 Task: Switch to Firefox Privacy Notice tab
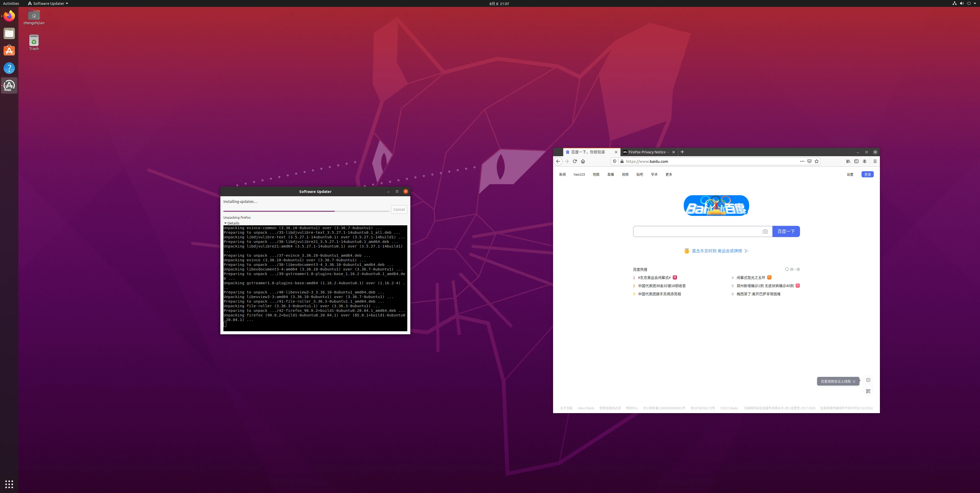647,152
